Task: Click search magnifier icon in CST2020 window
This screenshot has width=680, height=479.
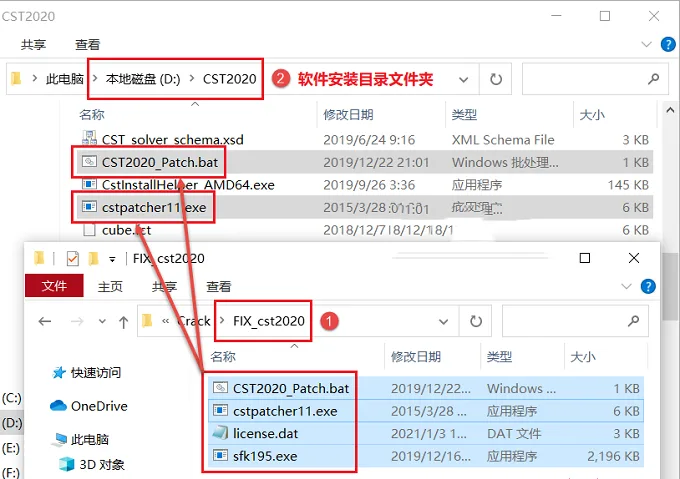Action: [x=653, y=79]
